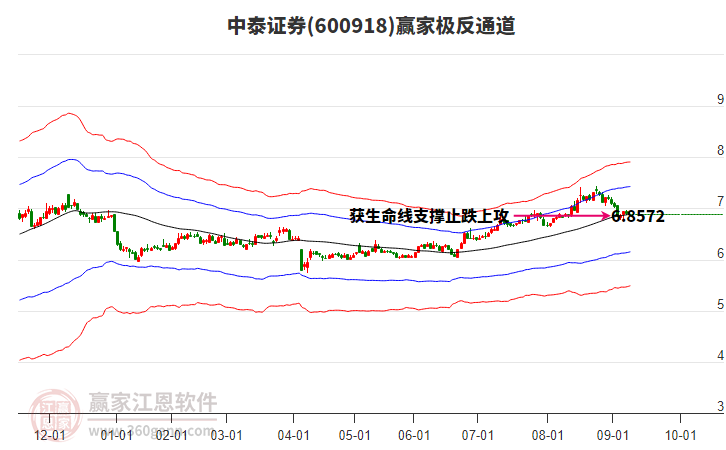Select the 03-01 date axis label
Viewport: 726px width, 450px height.
[226, 435]
